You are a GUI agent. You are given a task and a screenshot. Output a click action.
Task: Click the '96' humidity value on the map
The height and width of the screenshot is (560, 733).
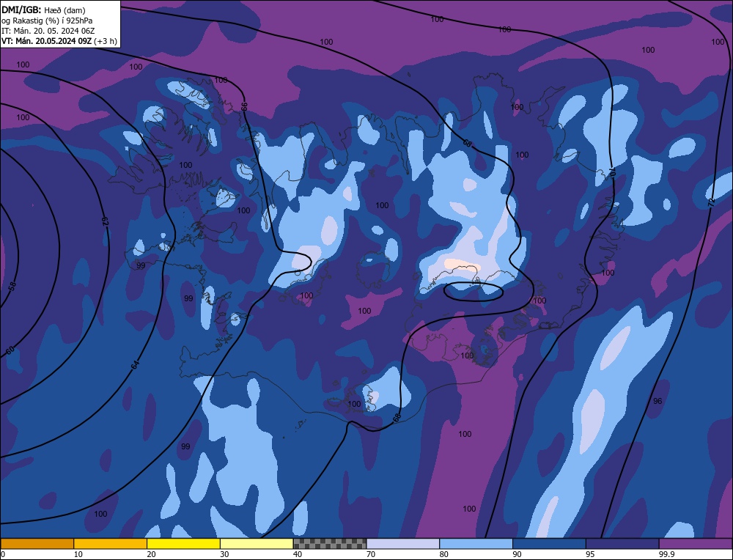pyautogui.click(x=658, y=401)
